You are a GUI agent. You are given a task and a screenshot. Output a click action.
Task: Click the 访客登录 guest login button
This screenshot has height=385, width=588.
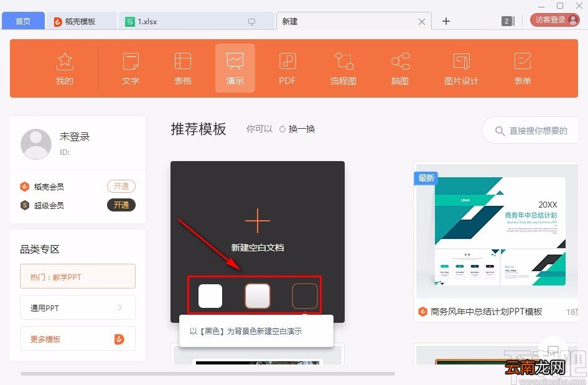tap(554, 20)
